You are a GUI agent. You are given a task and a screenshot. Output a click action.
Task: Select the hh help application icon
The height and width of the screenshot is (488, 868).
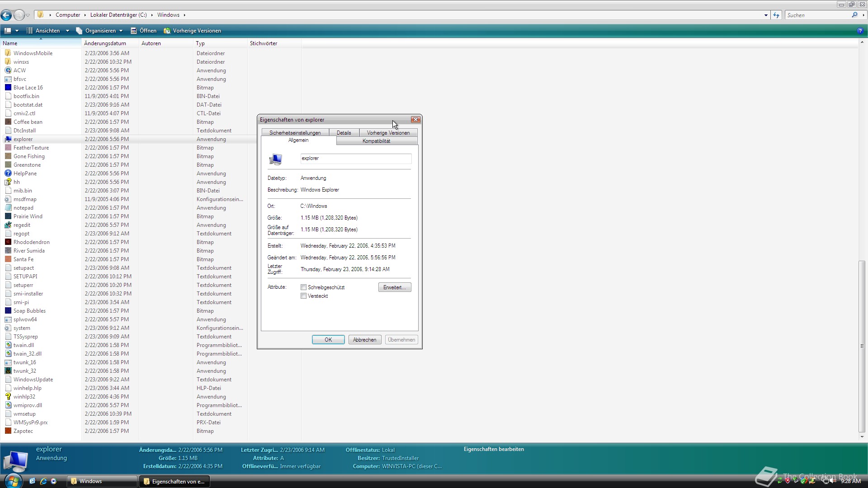coord(8,182)
